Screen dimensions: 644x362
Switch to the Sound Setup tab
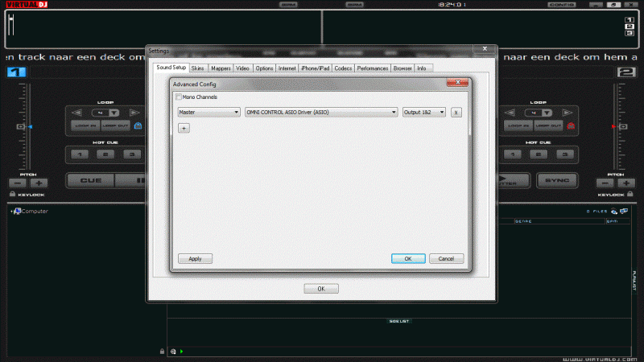point(171,68)
